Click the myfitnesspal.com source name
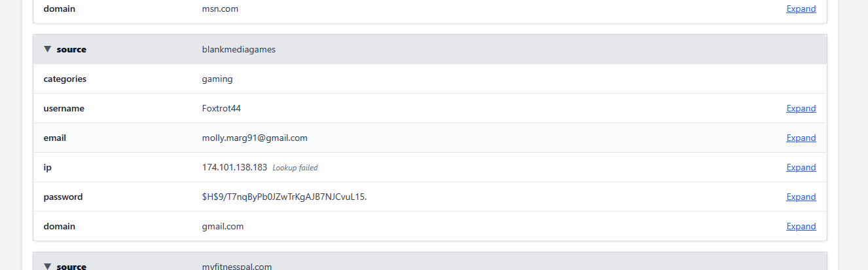Viewport: 868px width, 270px height. coord(236,267)
